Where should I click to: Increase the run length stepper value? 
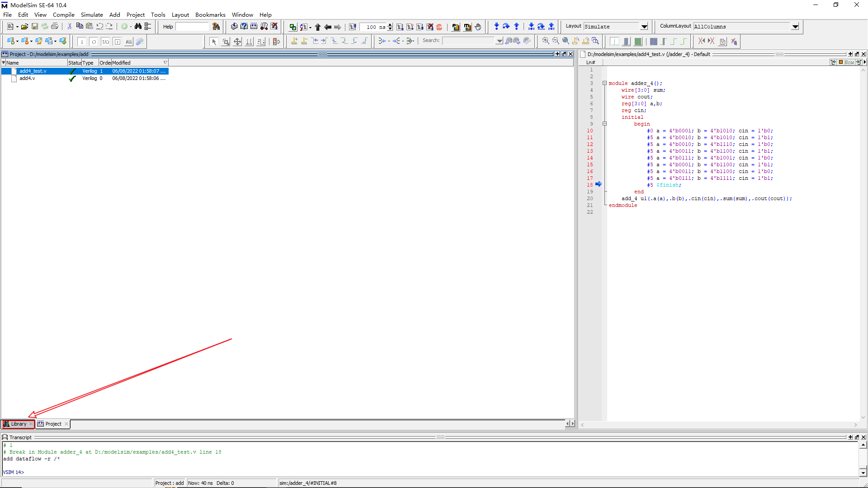pos(390,25)
